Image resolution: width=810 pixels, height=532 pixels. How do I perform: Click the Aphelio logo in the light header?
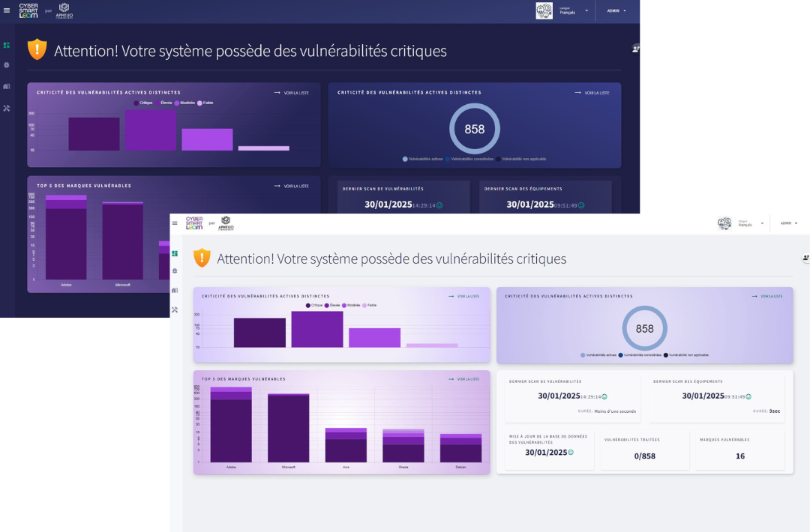pos(226,223)
